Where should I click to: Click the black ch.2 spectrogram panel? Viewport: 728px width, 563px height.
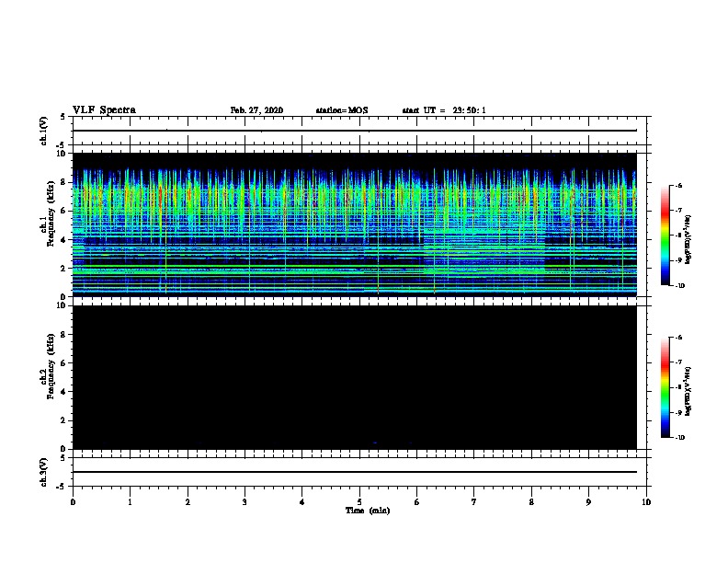355,377
